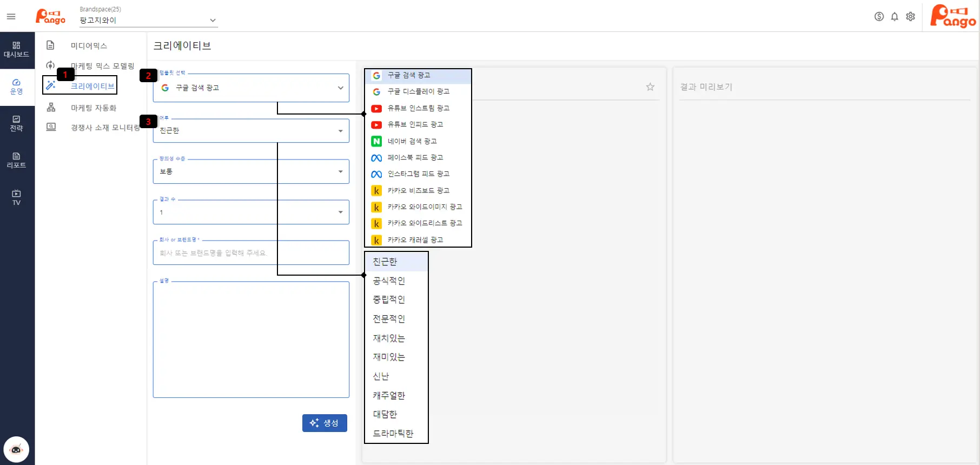Click the coin credit icon

click(879, 17)
